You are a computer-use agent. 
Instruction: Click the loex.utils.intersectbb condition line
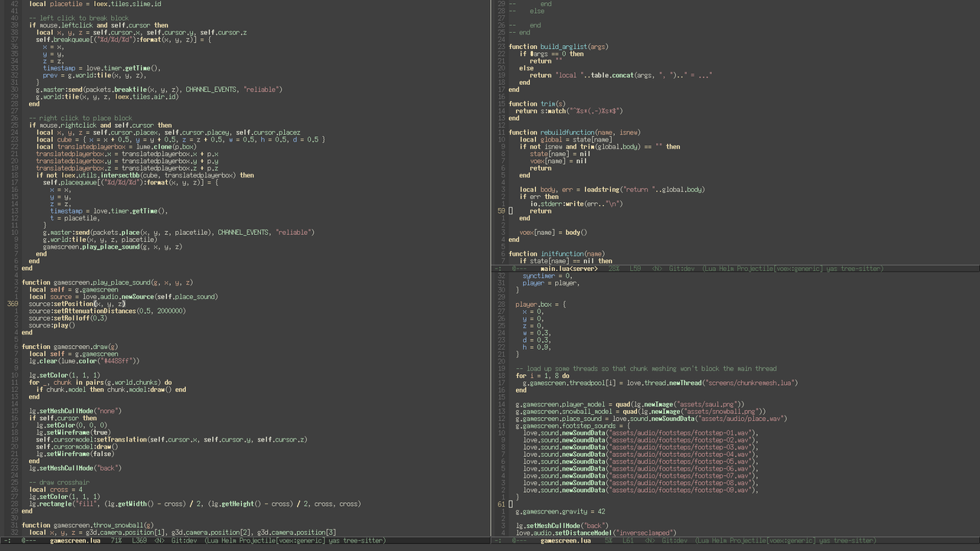pyautogui.click(x=145, y=175)
